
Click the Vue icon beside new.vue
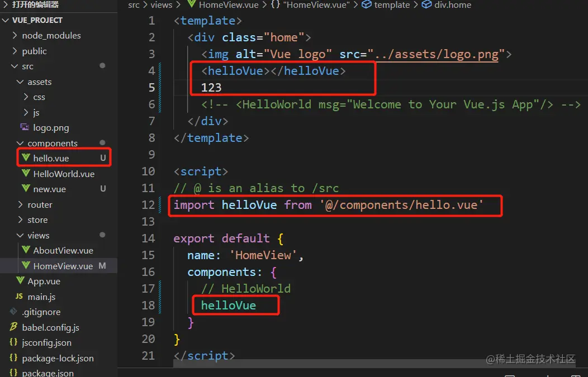tap(26, 189)
